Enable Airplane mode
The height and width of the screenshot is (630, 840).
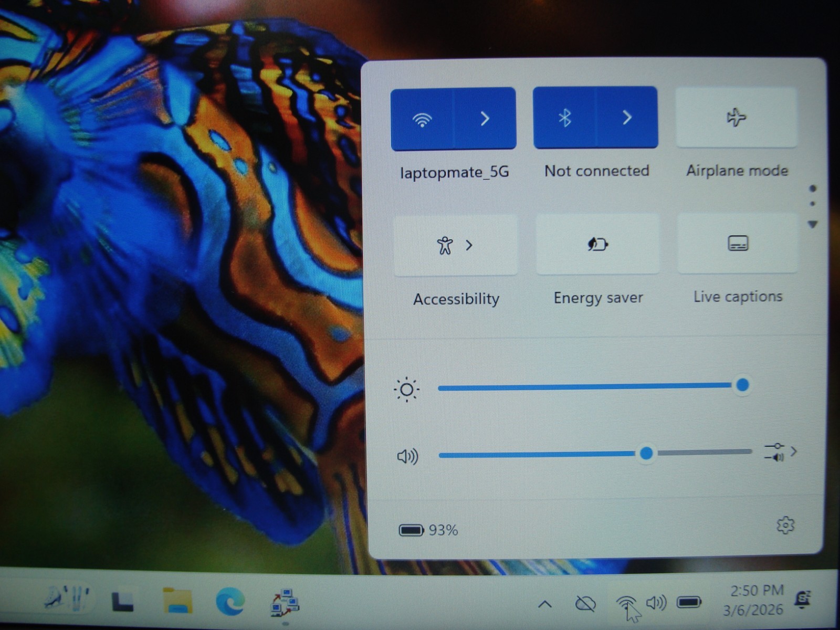tap(736, 117)
